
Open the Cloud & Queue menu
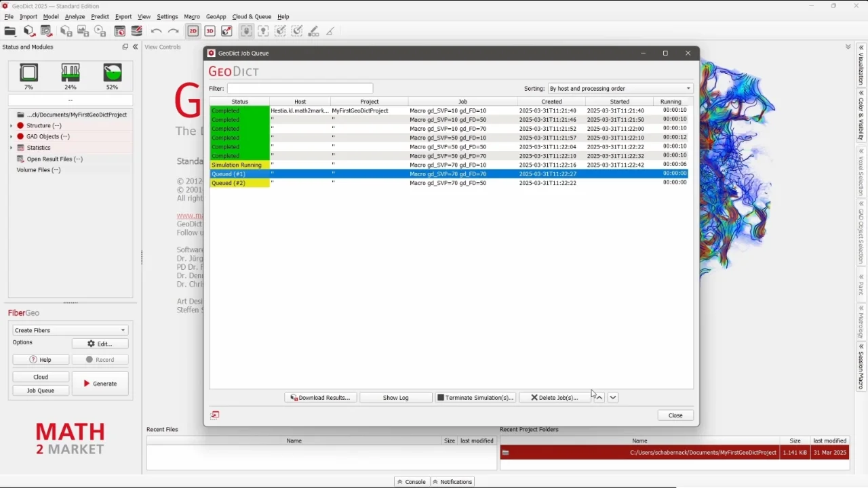pyautogui.click(x=252, y=16)
